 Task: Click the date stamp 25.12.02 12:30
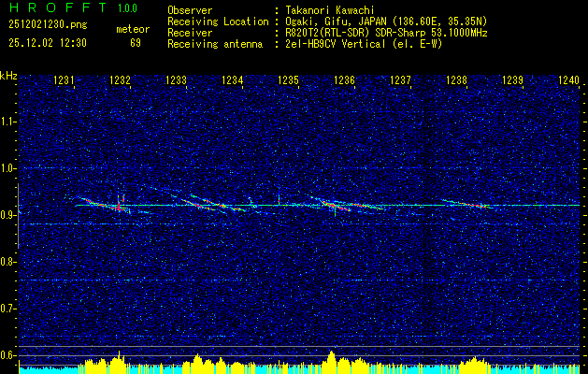coord(48,43)
